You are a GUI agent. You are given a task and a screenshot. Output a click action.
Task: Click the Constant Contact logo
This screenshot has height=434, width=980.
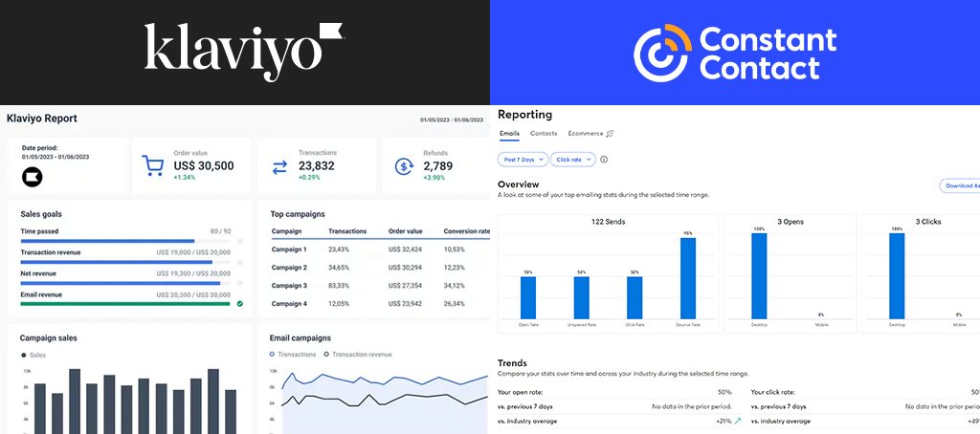tap(735, 54)
